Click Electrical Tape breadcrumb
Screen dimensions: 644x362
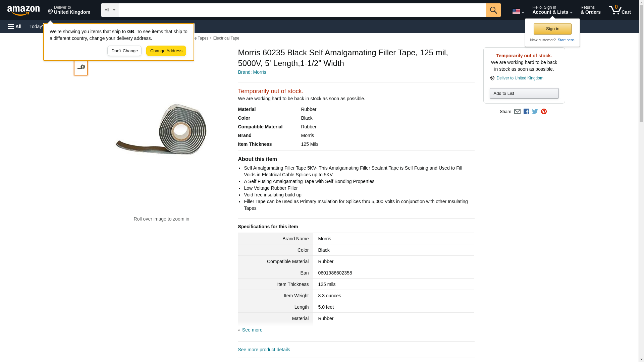pos(226,38)
